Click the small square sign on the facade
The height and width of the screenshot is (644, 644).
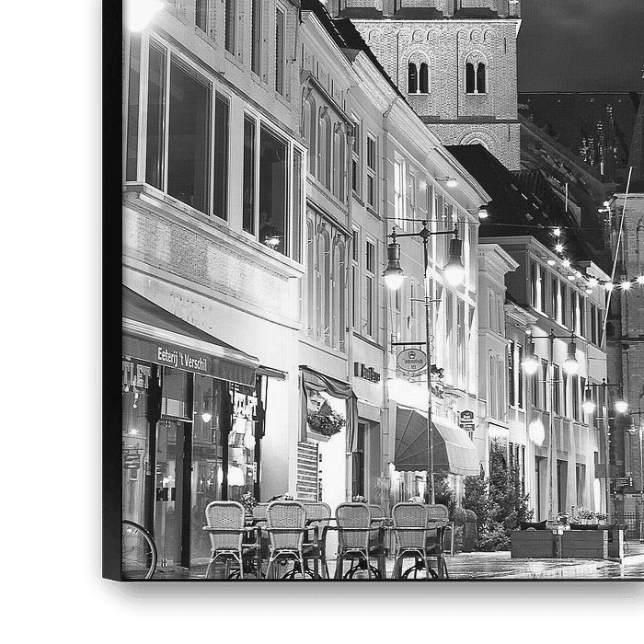(467, 419)
